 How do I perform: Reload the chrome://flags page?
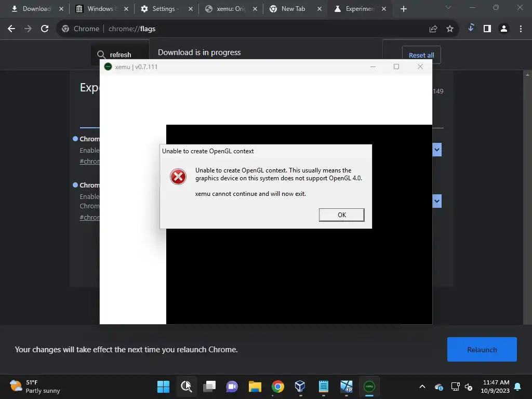45,29
